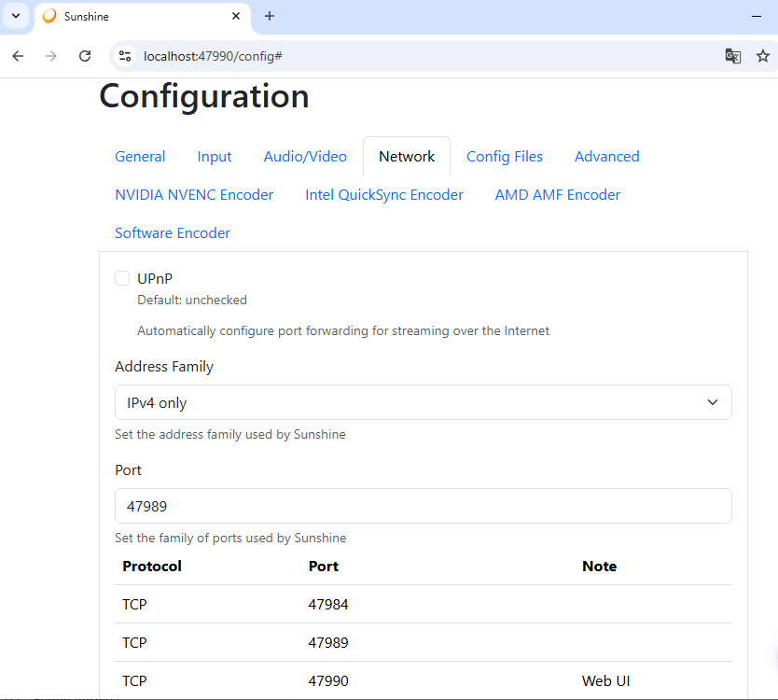Open the Audio/Video tab
The height and width of the screenshot is (700, 778).
pyautogui.click(x=305, y=157)
